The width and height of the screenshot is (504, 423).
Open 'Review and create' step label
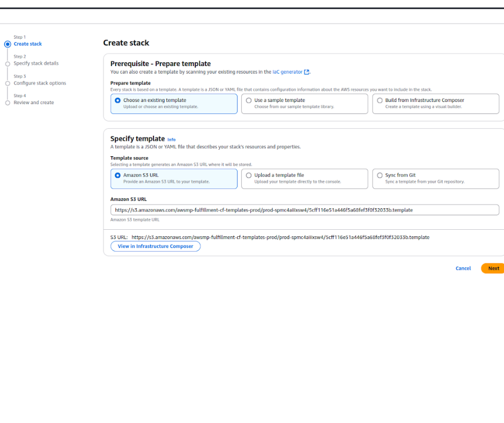coord(34,103)
